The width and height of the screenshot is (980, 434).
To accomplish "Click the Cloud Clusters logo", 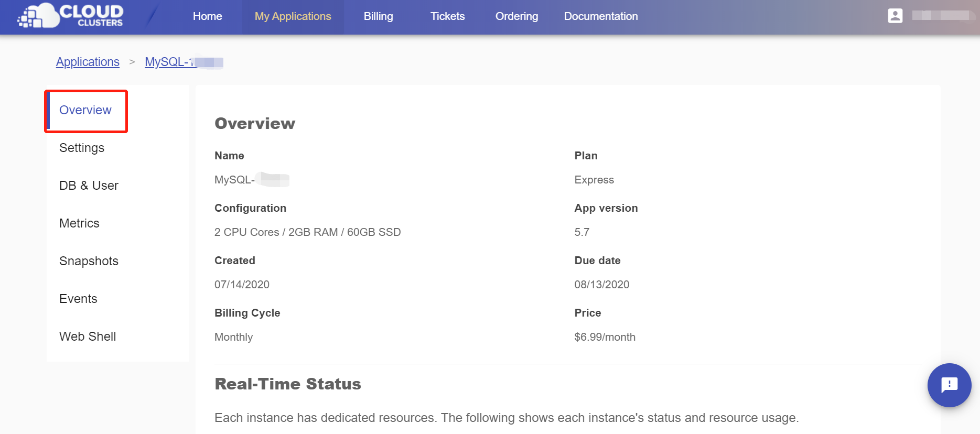I will point(70,16).
